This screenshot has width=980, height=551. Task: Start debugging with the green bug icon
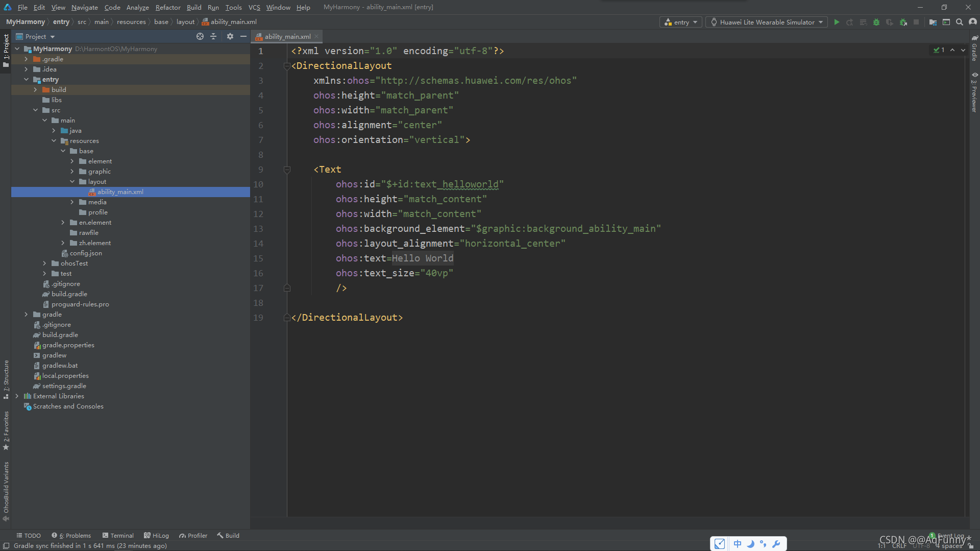(x=876, y=22)
